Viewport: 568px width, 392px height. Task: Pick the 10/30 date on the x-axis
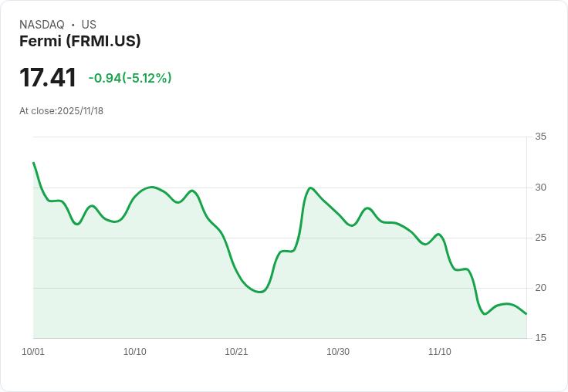point(338,352)
